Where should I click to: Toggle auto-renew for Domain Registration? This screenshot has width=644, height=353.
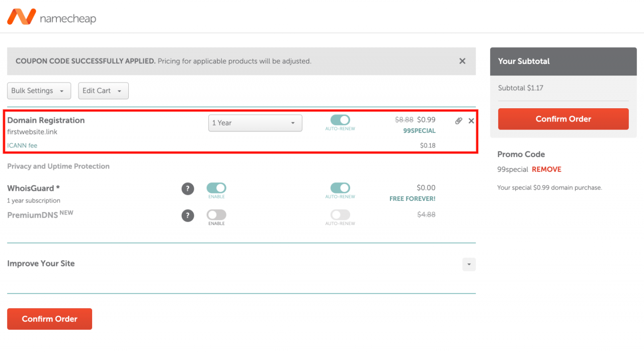[340, 120]
